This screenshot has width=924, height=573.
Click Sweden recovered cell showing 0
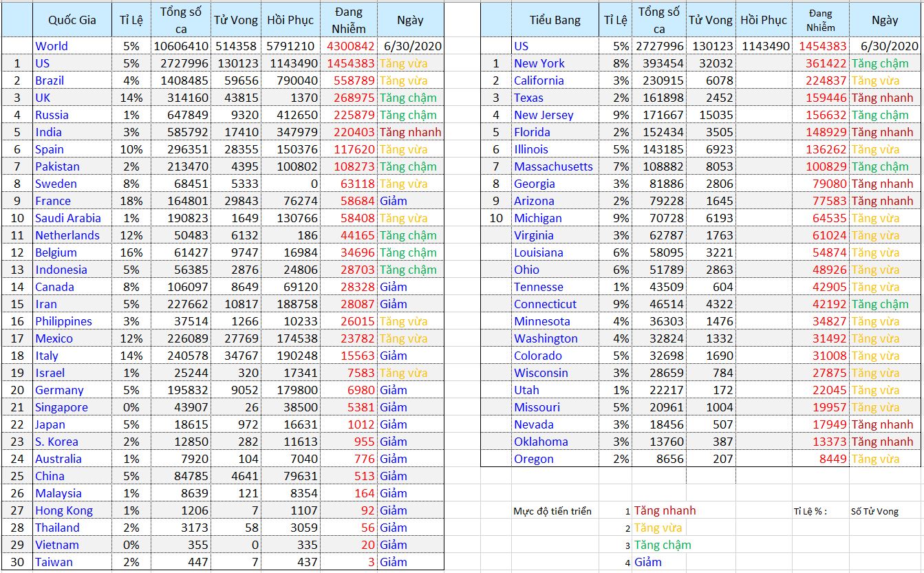(290, 184)
